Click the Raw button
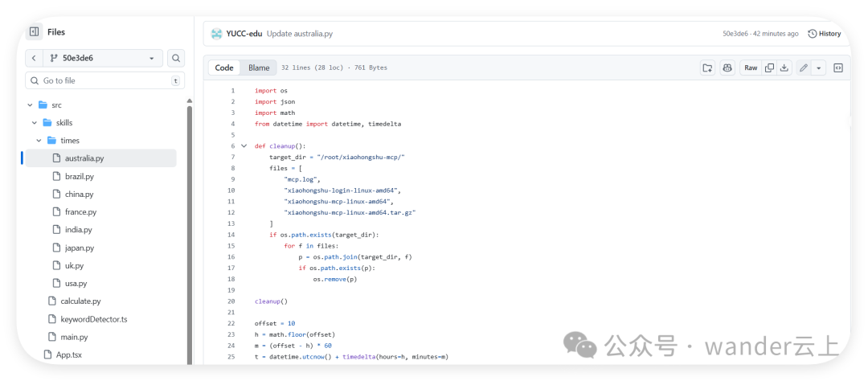The height and width of the screenshot is (381, 868). [x=751, y=68]
